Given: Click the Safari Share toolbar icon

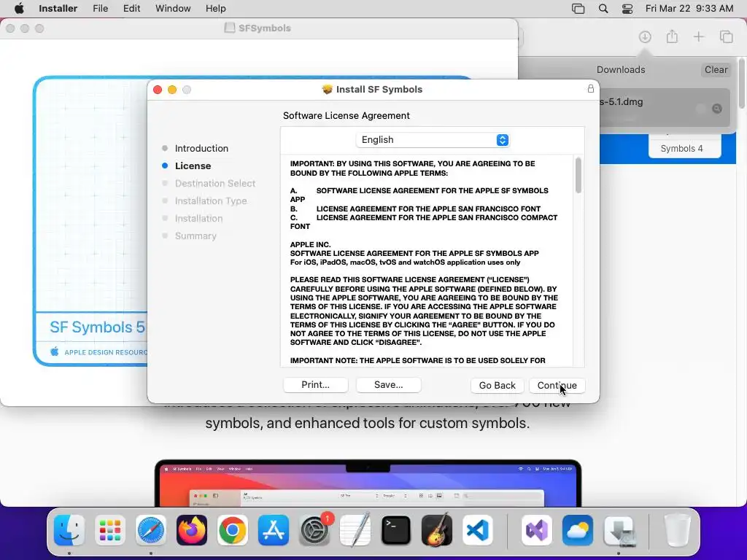Looking at the screenshot, I should 672,36.
